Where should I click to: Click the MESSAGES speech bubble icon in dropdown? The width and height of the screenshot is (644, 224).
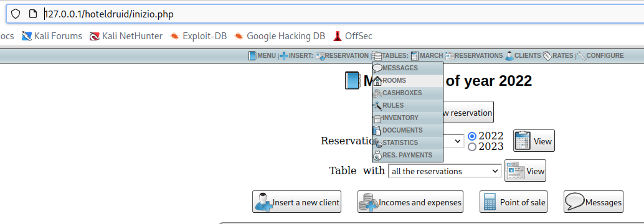tap(377, 68)
